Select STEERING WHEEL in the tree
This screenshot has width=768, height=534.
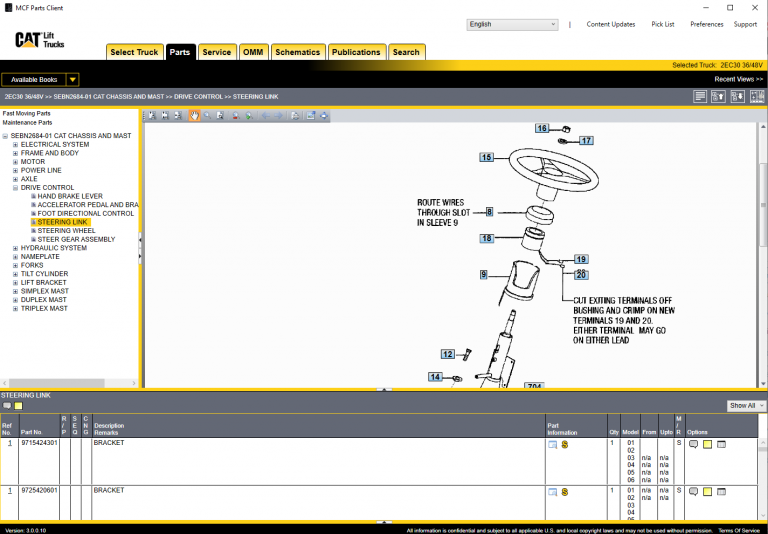click(67, 231)
